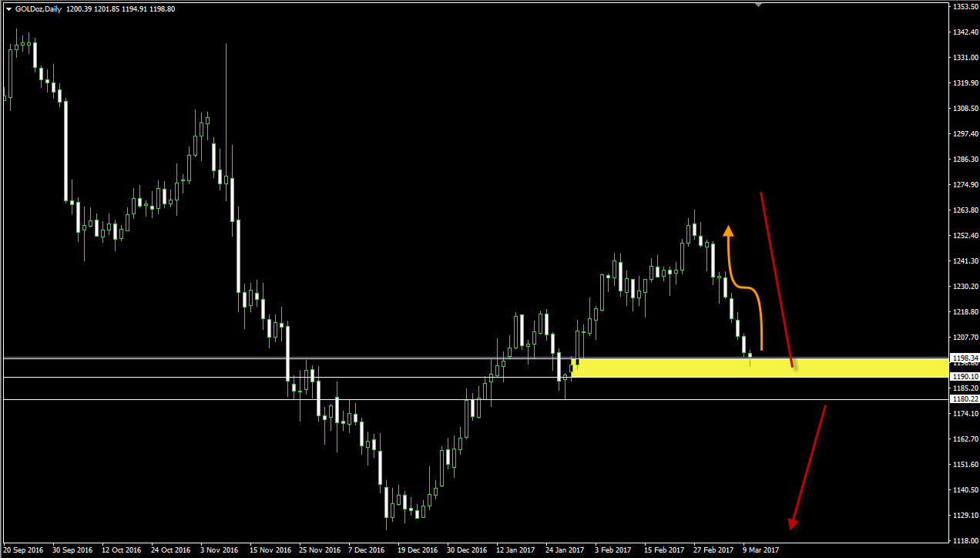The width and height of the screenshot is (980, 558).
Task: Click the 9 Mar 2017 date label
Action: click(760, 550)
